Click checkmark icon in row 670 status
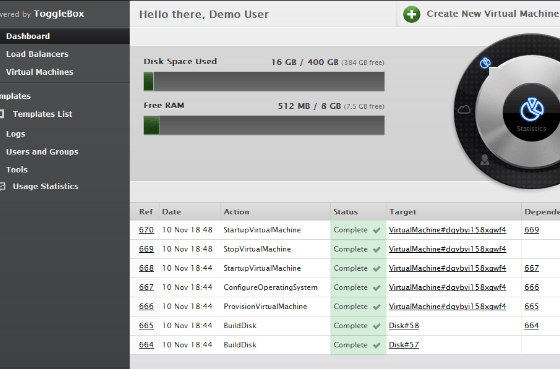This screenshot has width=560, height=369. point(376,230)
